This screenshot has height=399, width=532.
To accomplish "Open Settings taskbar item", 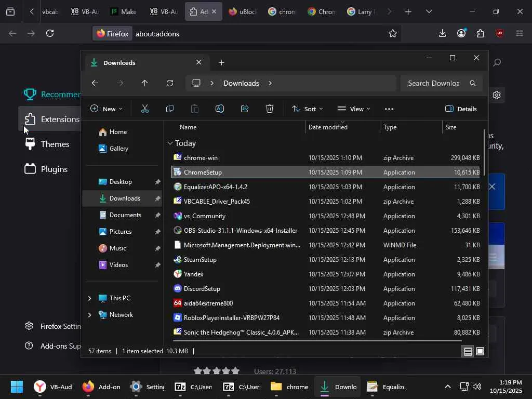I will tap(148, 387).
